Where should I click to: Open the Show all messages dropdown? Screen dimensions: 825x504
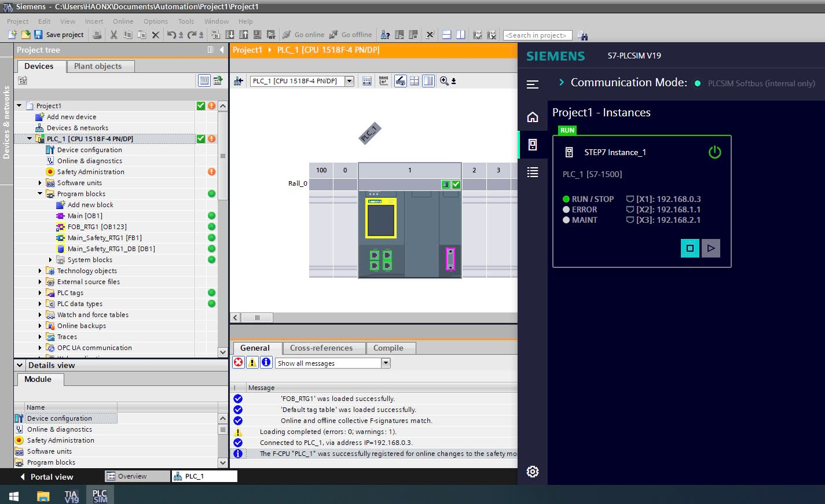click(x=386, y=363)
